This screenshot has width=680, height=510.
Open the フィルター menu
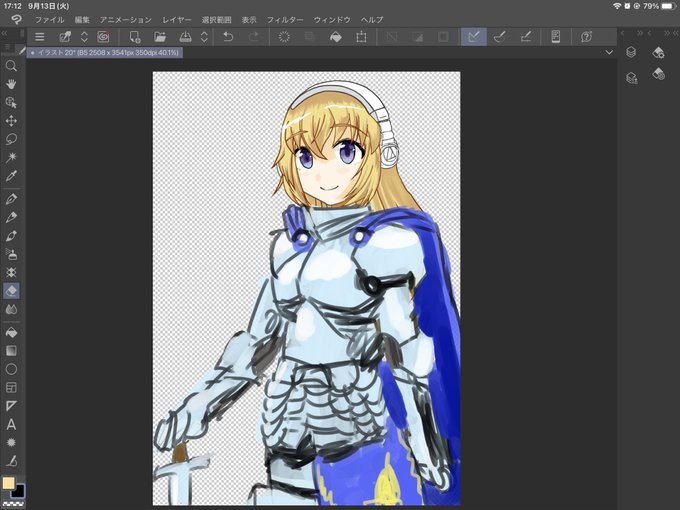point(285,20)
